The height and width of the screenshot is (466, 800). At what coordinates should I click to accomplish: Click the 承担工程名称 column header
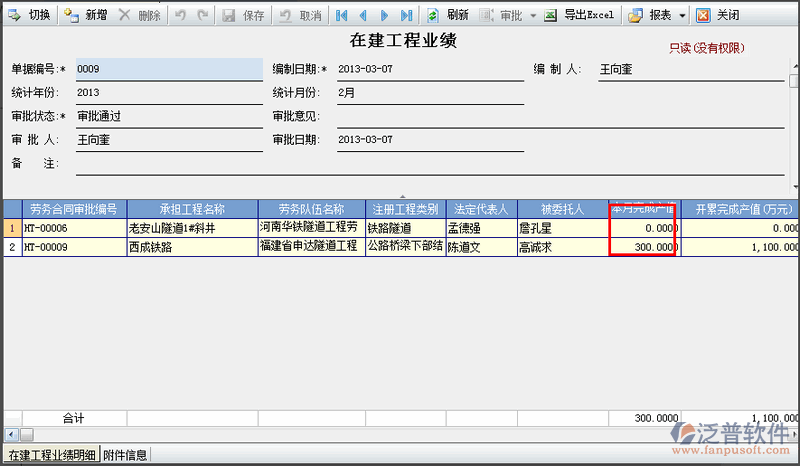point(191,209)
